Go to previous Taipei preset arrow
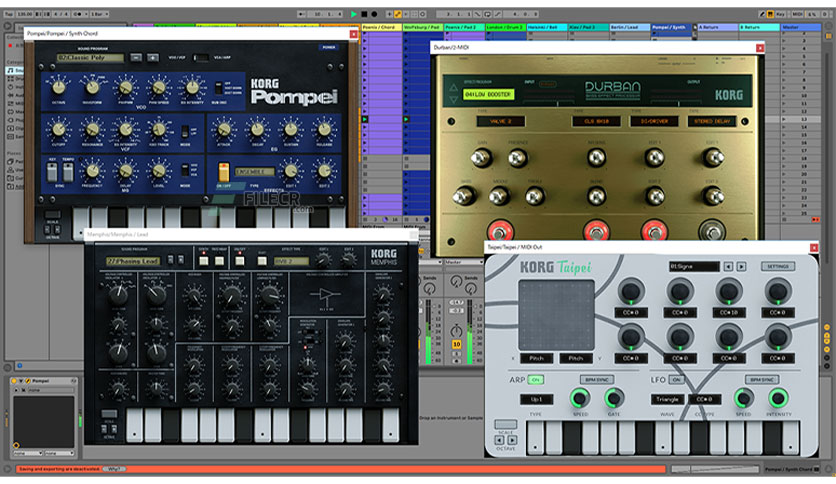The height and width of the screenshot is (484, 836). click(728, 266)
